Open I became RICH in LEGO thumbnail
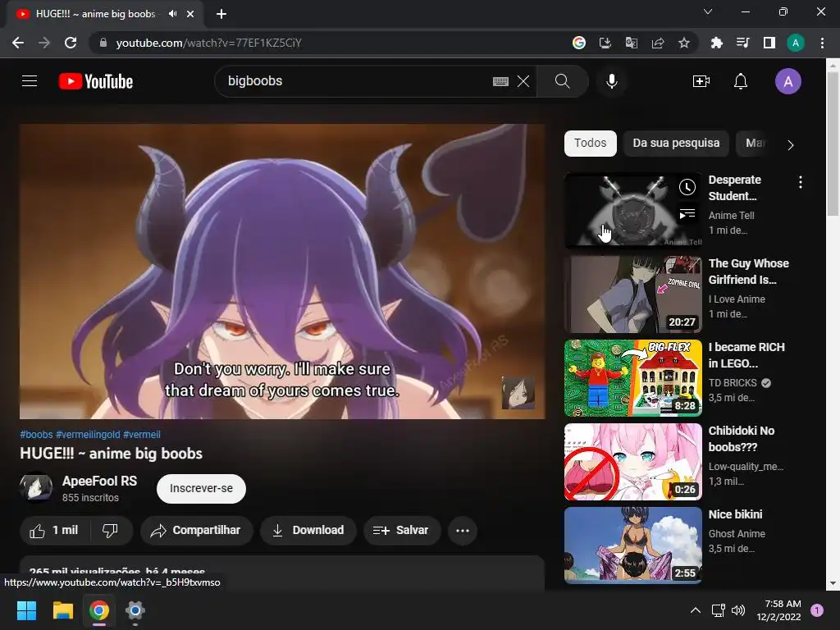The image size is (840, 630). point(633,377)
